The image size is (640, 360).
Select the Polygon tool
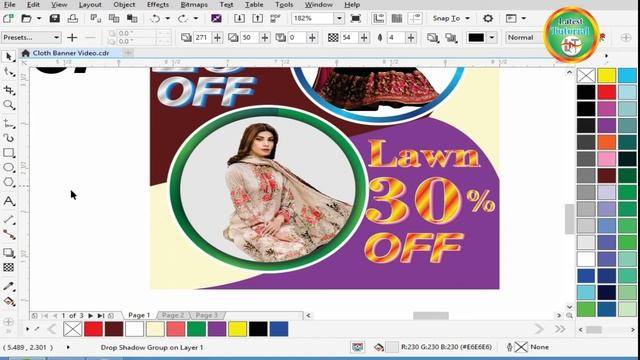pyautogui.click(x=9, y=182)
